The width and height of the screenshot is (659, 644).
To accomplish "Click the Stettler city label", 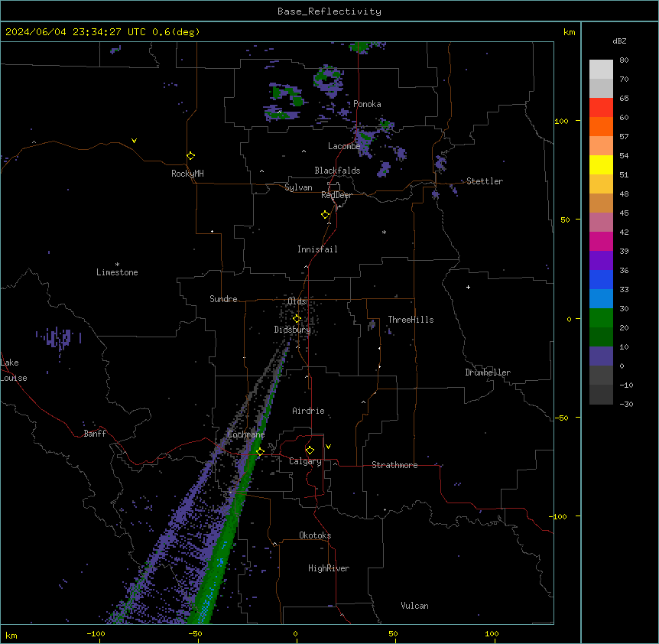I will coord(485,181).
